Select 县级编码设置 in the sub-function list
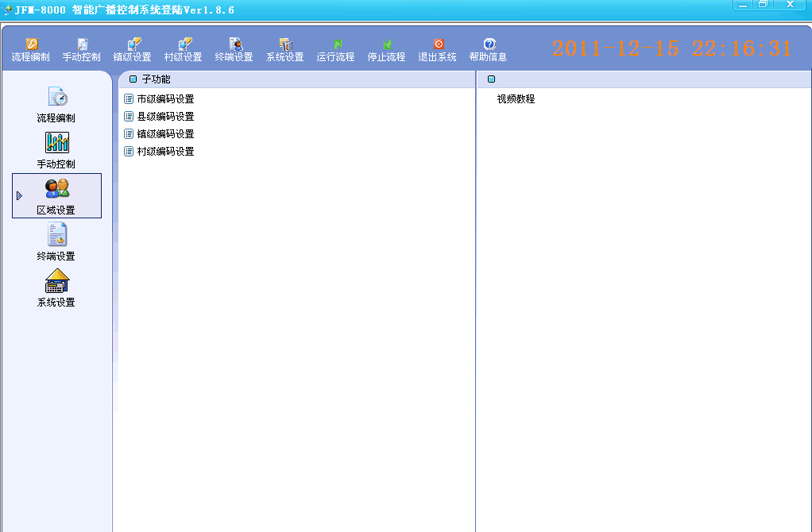The image size is (812, 532). tap(165, 117)
